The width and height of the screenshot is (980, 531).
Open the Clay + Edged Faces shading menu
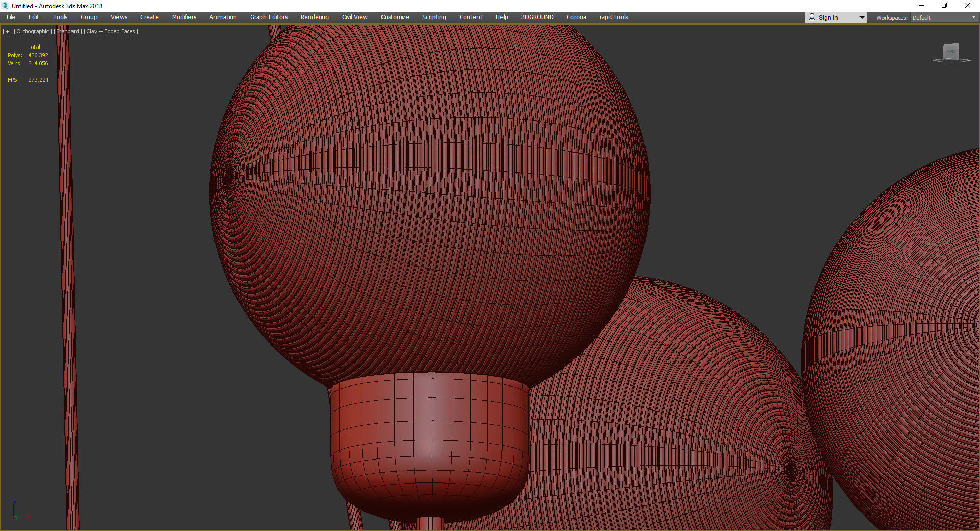tap(111, 31)
